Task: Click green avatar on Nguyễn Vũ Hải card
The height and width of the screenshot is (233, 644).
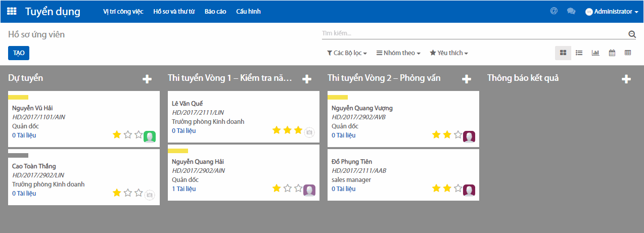Action: [150, 136]
